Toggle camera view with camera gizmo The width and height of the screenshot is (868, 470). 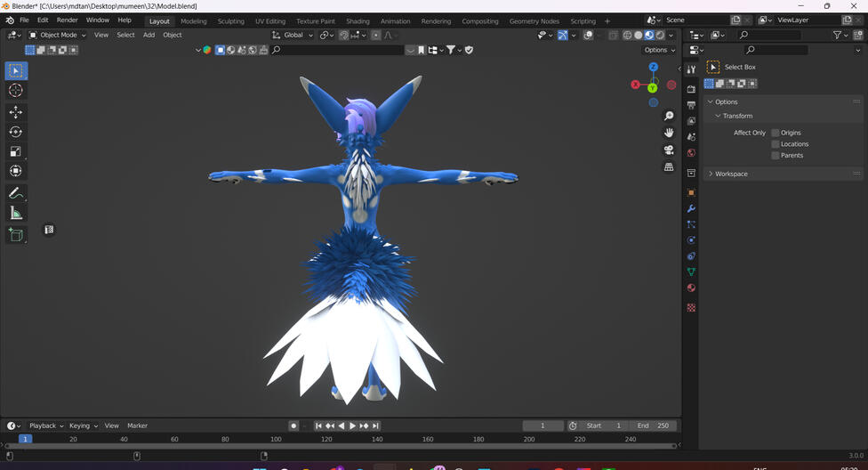[669, 150]
